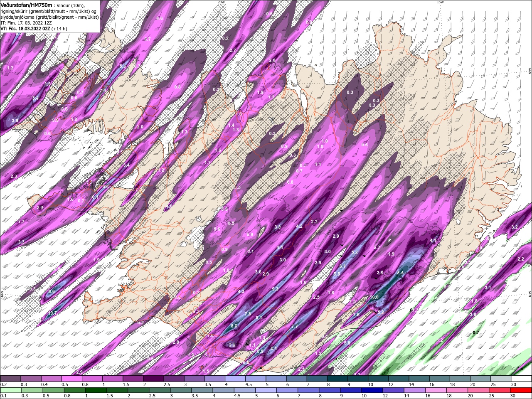Select upper legend swatch starting at 4.5
The image size is (532, 399).
(256, 379)
